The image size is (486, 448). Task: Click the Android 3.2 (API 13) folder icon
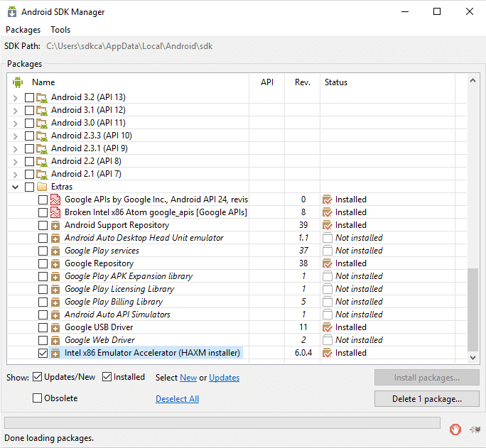(x=41, y=97)
